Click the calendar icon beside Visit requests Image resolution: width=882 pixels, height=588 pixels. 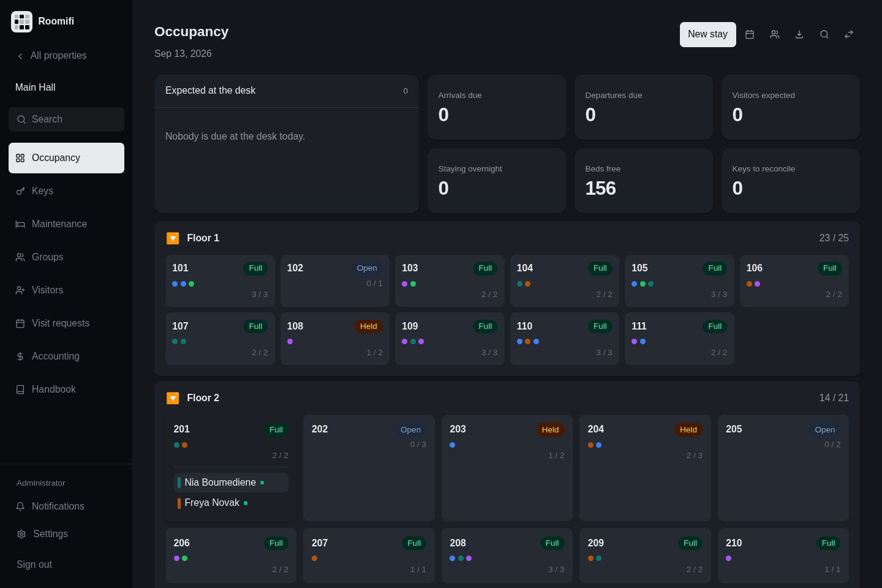coord(20,323)
